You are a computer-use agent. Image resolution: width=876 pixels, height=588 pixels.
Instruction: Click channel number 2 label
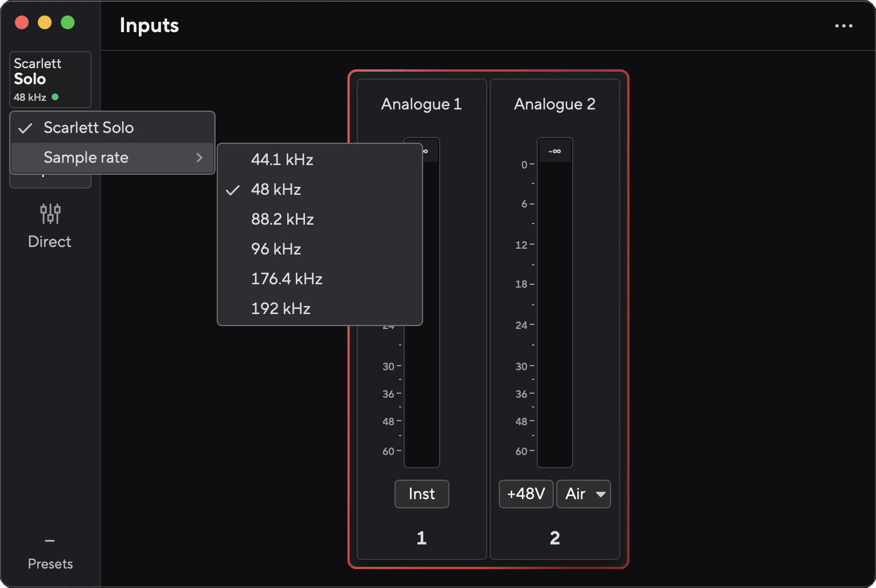[x=554, y=538]
